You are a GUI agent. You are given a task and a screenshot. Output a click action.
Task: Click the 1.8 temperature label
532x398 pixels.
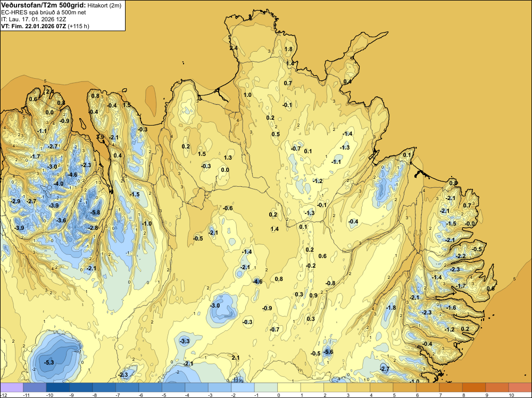pyautogui.click(x=288, y=49)
